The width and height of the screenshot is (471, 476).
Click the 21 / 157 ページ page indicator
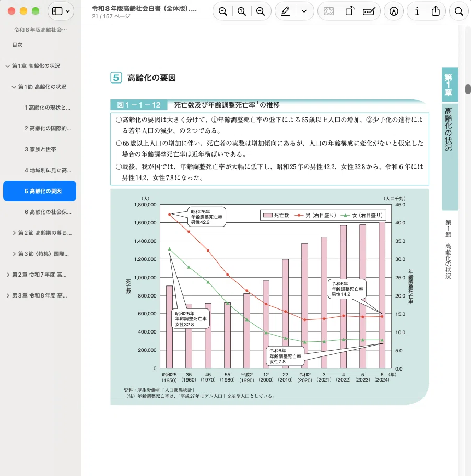click(x=111, y=16)
